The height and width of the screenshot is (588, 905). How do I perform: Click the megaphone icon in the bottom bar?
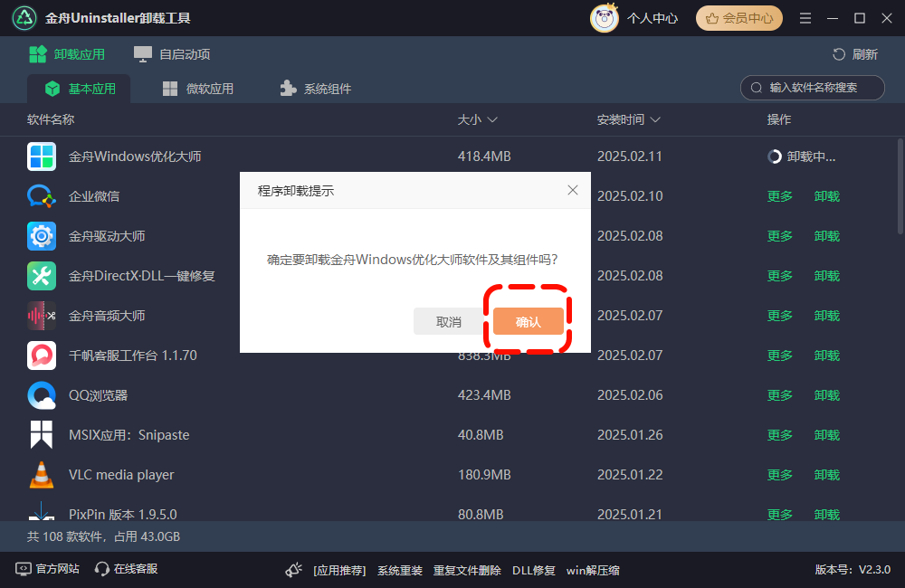pos(294,570)
